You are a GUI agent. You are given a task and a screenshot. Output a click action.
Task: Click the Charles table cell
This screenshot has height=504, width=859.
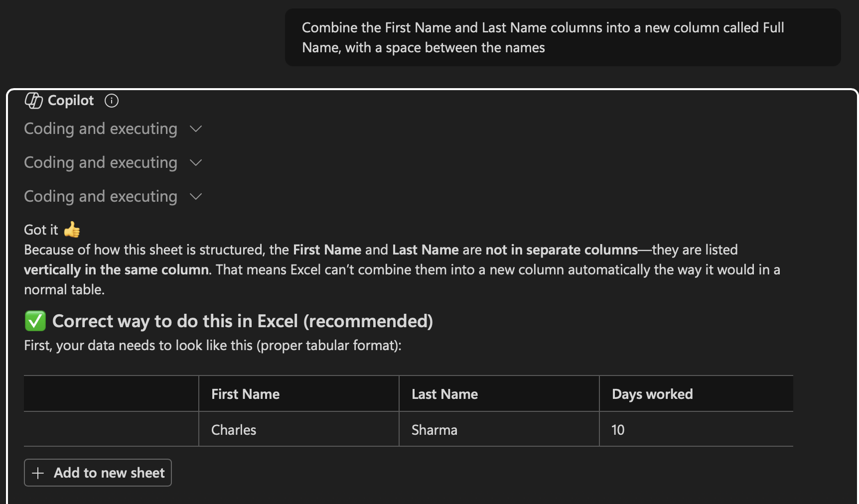(299, 429)
